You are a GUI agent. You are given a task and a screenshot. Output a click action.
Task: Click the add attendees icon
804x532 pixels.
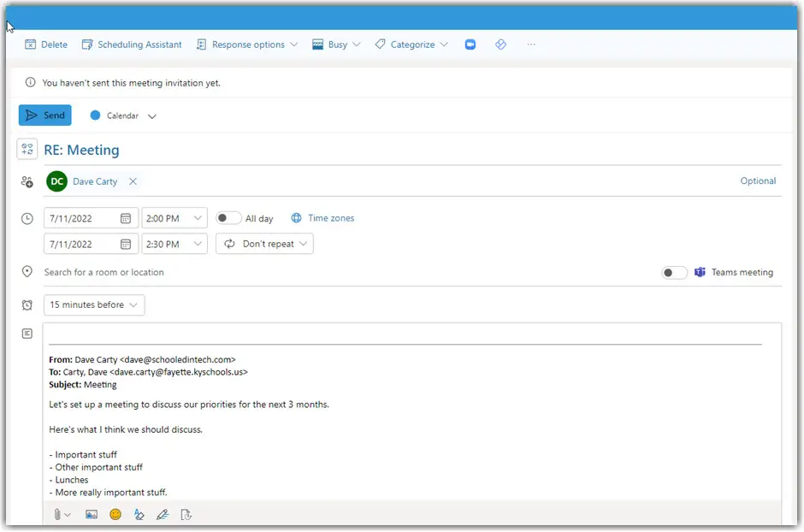click(x=27, y=181)
